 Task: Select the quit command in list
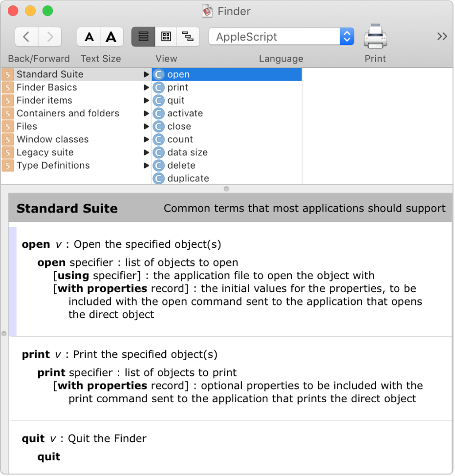[227, 101]
